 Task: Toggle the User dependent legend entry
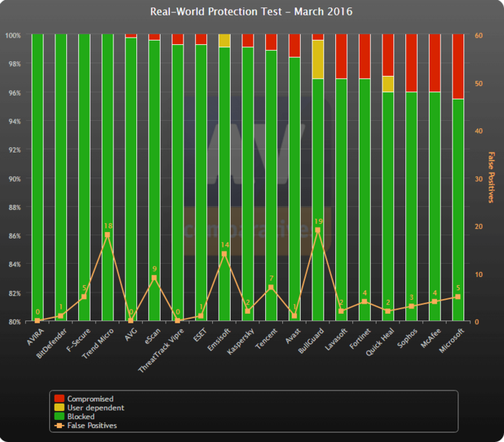[x=94, y=407]
